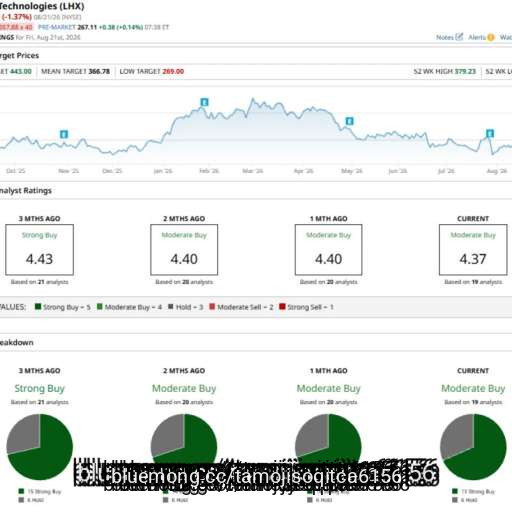Click the 52 WK HIGH 379.23 value
This screenshot has width=512, height=512.
tap(465, 71)
